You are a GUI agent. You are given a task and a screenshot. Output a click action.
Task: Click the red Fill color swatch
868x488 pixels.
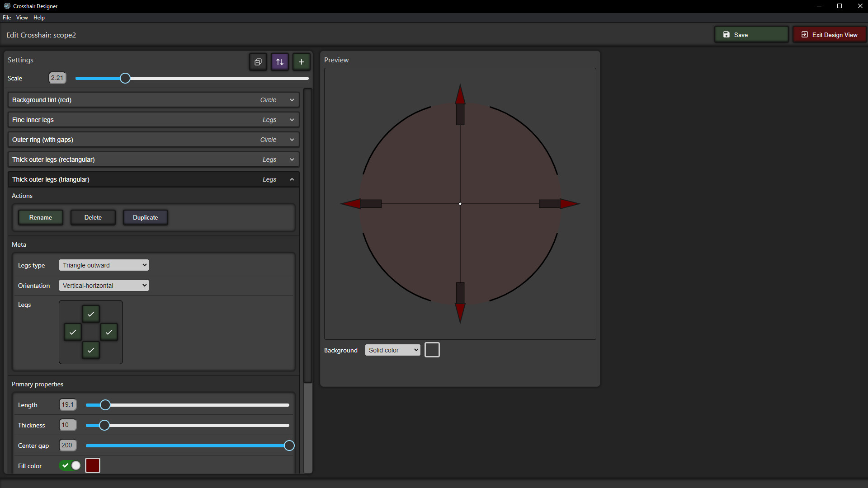92,465
